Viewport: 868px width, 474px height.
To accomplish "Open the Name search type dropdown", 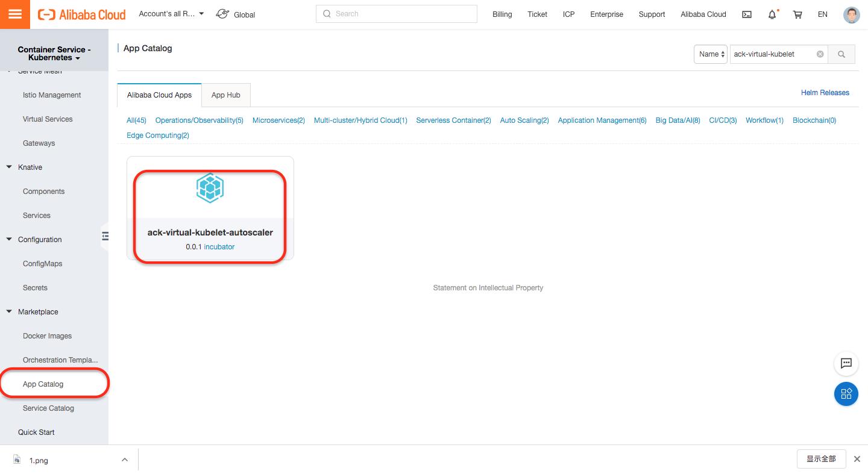I will point(711,54).
